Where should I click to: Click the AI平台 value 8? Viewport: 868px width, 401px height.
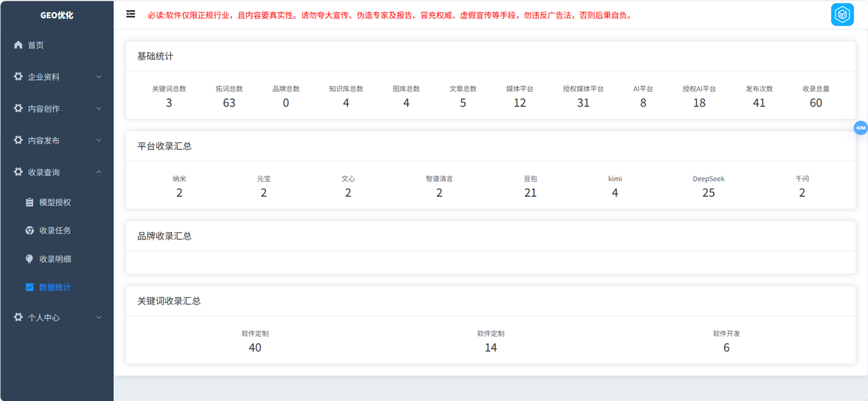click(643, 103)
